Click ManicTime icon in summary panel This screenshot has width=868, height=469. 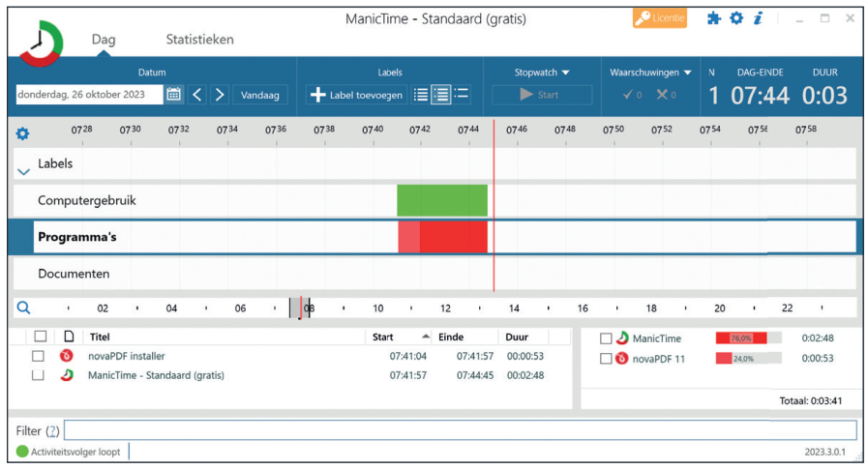point(622,337)
